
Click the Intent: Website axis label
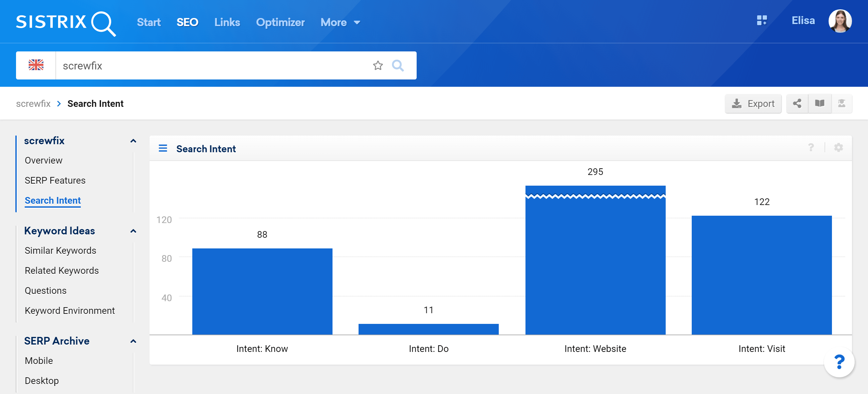click(x=595, y=349)
